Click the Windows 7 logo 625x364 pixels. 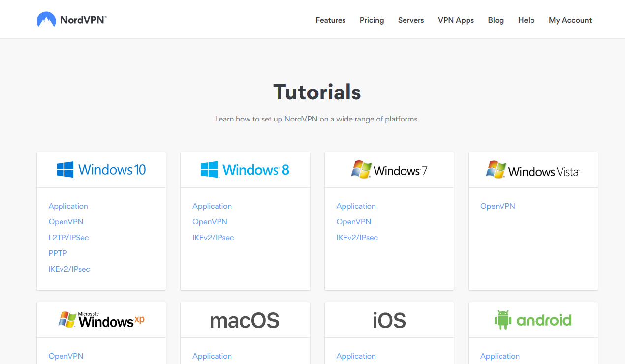389,170
